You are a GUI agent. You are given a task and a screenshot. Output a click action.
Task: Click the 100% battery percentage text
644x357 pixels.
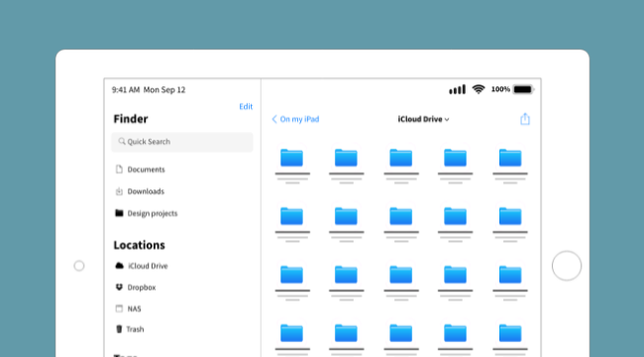pos(500,89)
